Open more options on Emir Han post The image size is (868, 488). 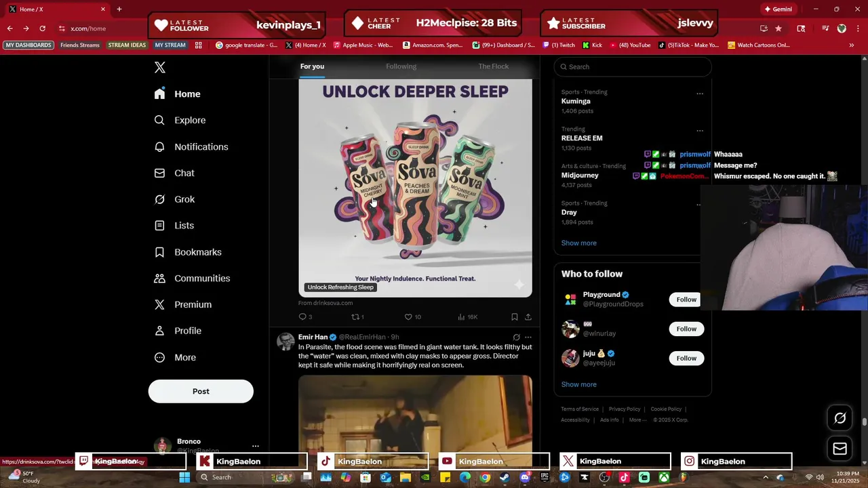coord(528,337)
